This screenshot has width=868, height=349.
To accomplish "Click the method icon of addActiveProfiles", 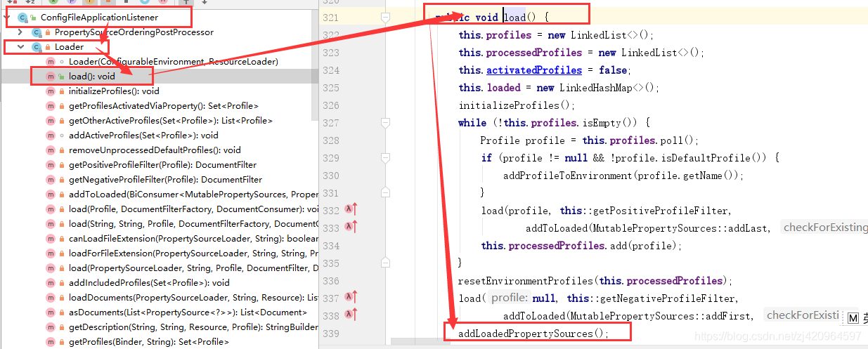I will 51,135.
